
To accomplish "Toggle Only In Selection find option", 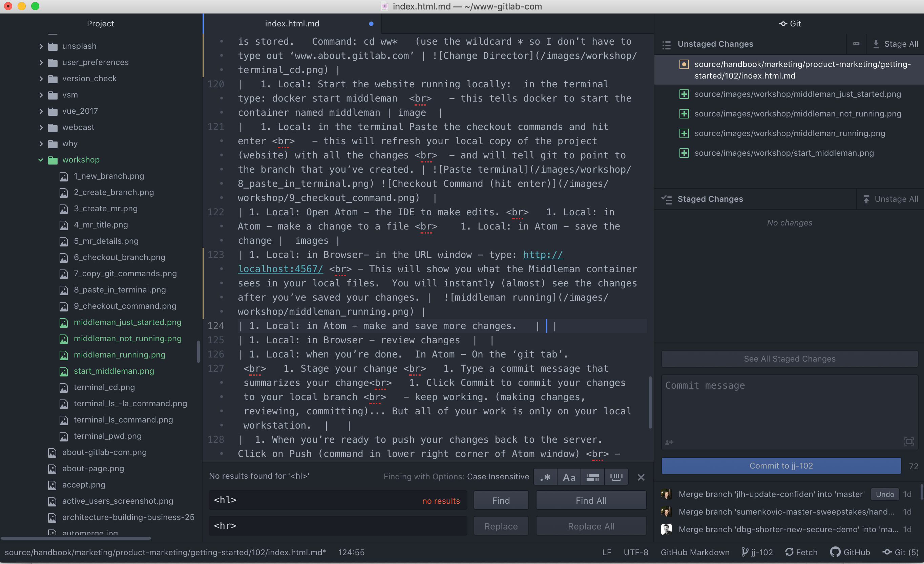I will (592, 477).
